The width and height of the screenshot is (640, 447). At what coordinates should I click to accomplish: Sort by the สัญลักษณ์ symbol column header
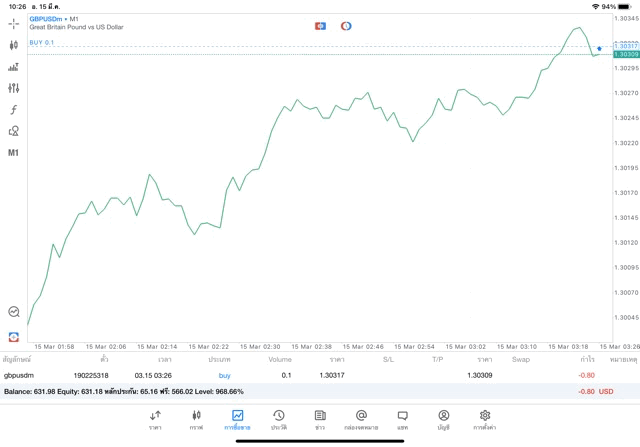[x=17, y=360]
